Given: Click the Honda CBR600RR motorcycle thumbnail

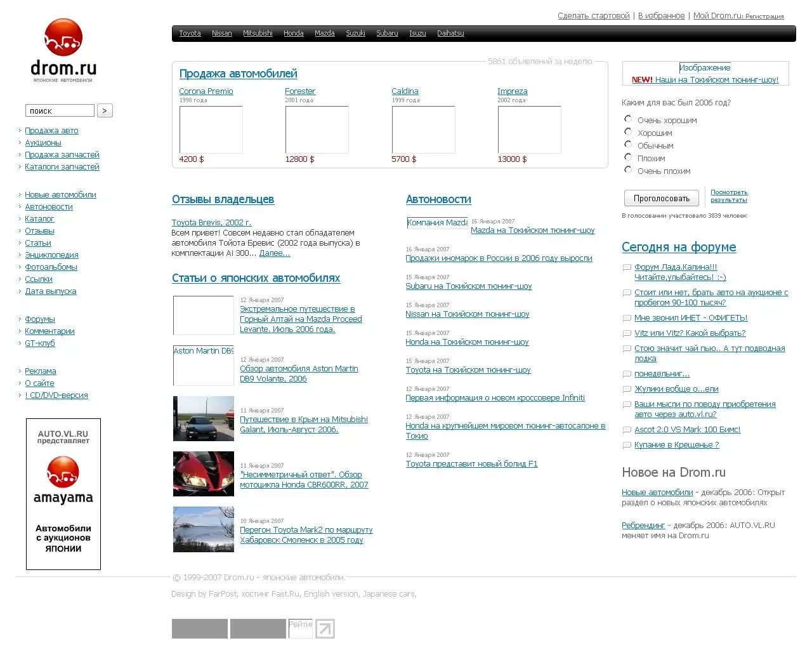Looking at the screenshot, I should pos(204,474).
